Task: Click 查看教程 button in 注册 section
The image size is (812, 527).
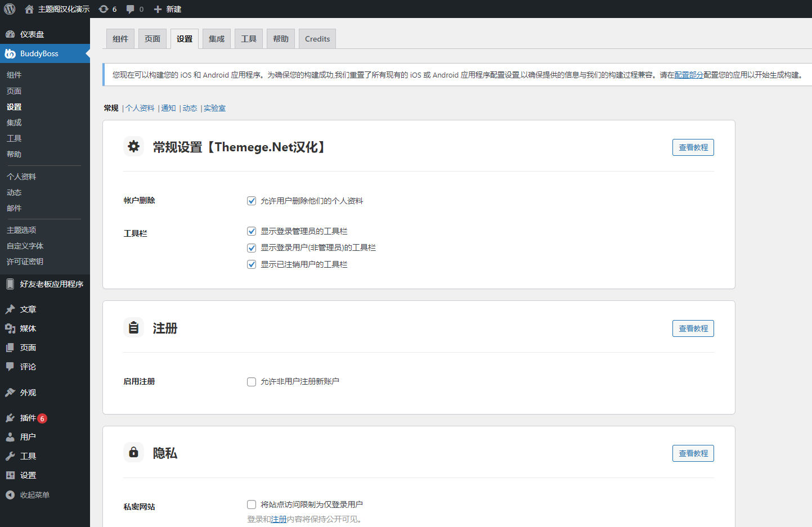Action: pyautogui.click(x=693, y=328)
